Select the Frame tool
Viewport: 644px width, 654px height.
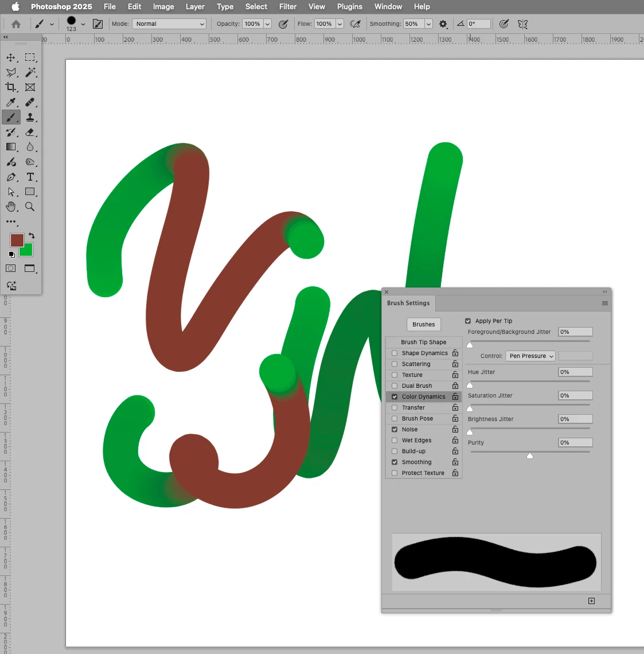[x=30, y=87]
